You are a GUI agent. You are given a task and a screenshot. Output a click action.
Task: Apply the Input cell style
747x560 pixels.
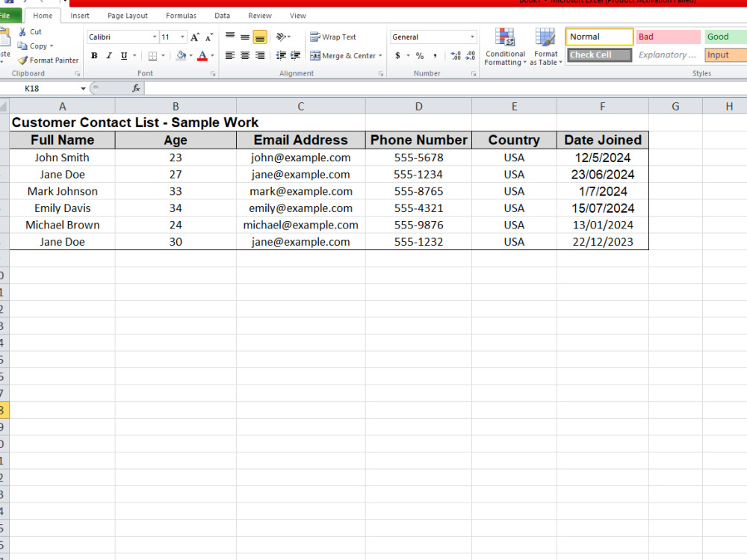click(725, 55)
